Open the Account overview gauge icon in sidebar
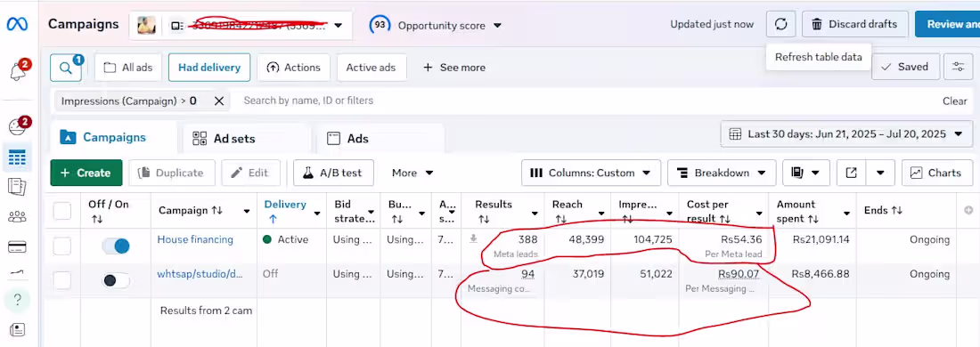Viewport: 980px width, 347px height. (17, 126)
